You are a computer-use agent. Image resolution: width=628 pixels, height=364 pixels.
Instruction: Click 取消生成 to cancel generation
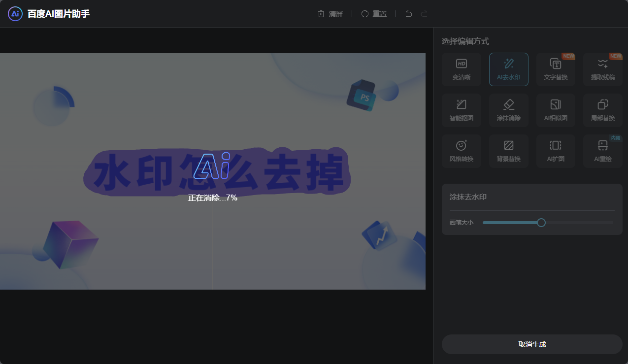pos(531,344)
